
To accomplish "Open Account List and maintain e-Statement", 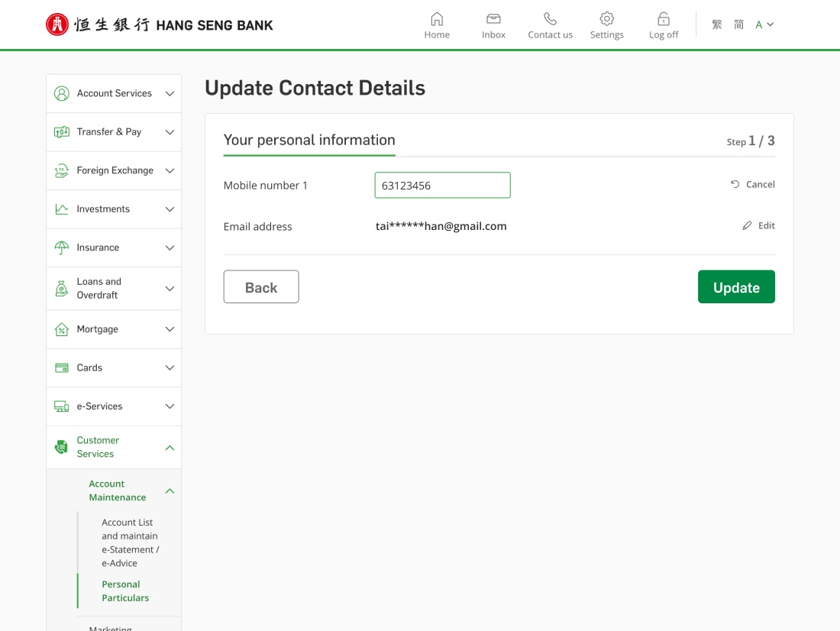I will click(x=130, y=542).
